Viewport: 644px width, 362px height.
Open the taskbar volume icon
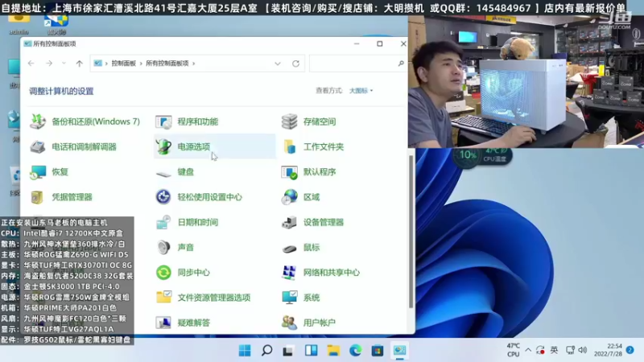582,350
